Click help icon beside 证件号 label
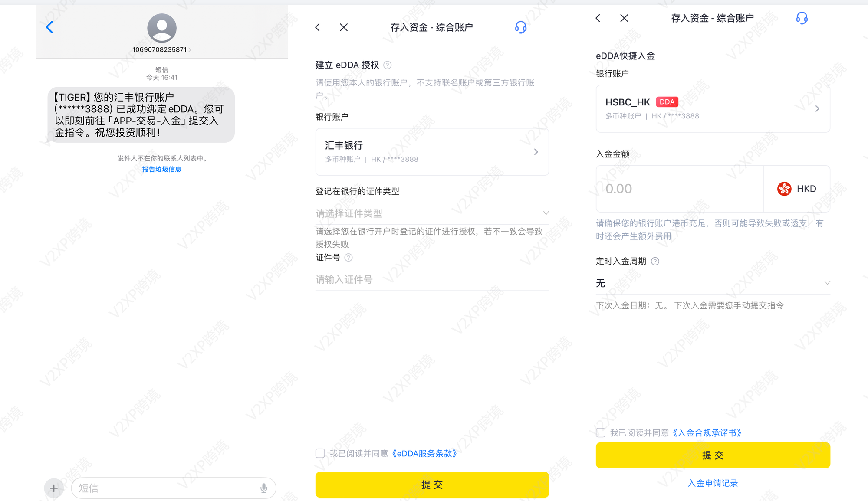 pyautogui.click(x=349, y=258)
